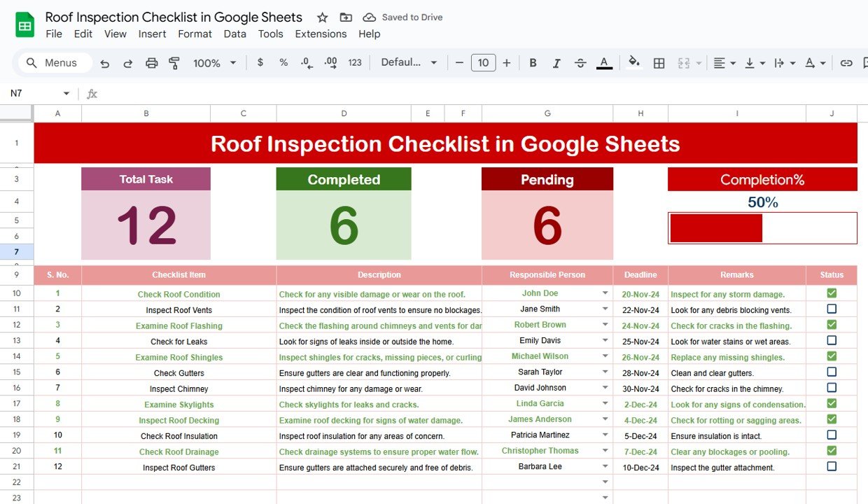
Task: Select column G header
Action: coord(547,113)
